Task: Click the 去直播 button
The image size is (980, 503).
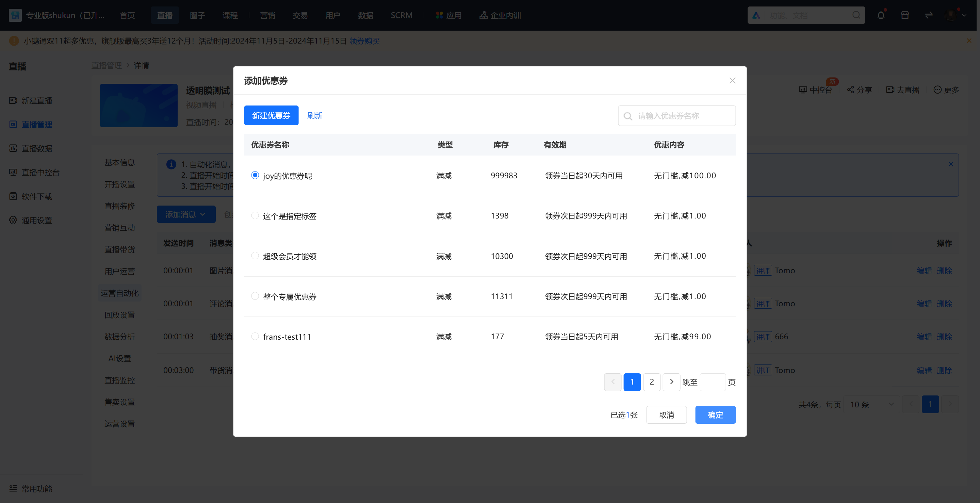Action: tap(903, 90)
